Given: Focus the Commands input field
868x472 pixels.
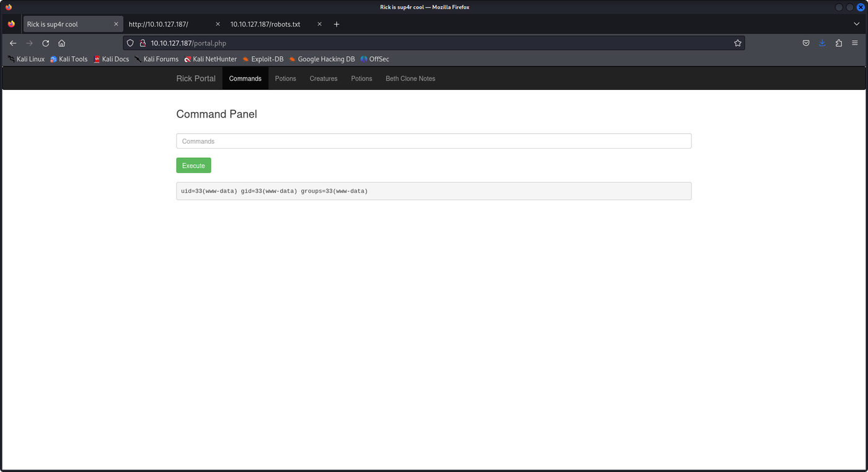Looking at the screenshot, I should tap(434, 141).
